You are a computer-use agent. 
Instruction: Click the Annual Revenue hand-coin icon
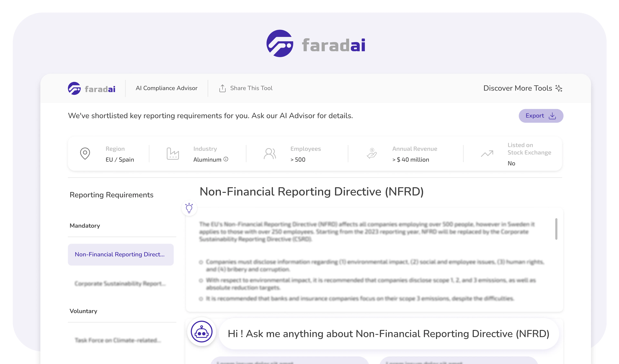[372, 154]
